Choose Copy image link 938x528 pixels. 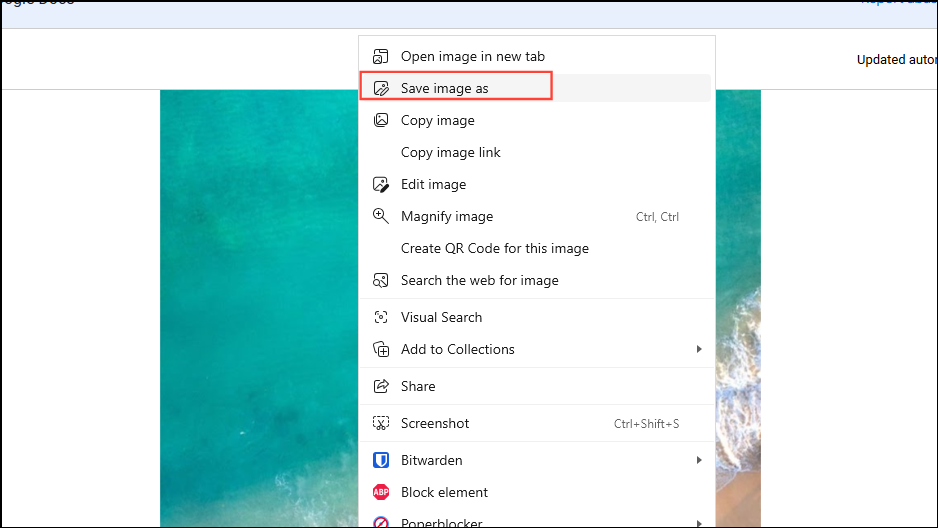(537, 152)
